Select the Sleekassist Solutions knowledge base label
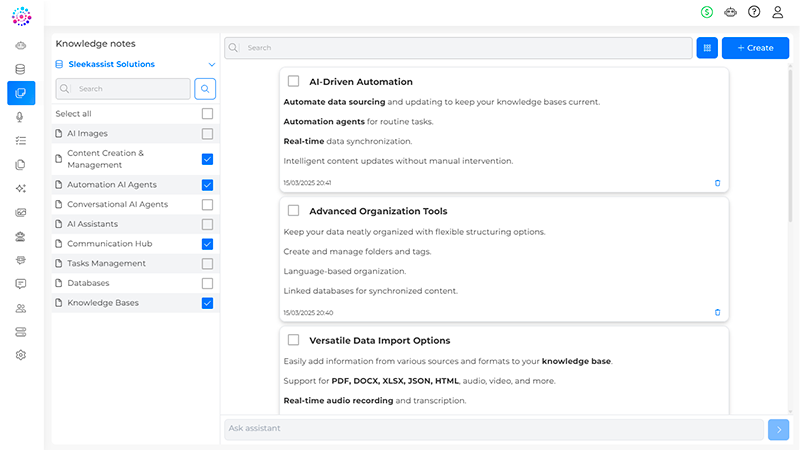This screenshot has height=450, width=800. [x=111, y=64]
